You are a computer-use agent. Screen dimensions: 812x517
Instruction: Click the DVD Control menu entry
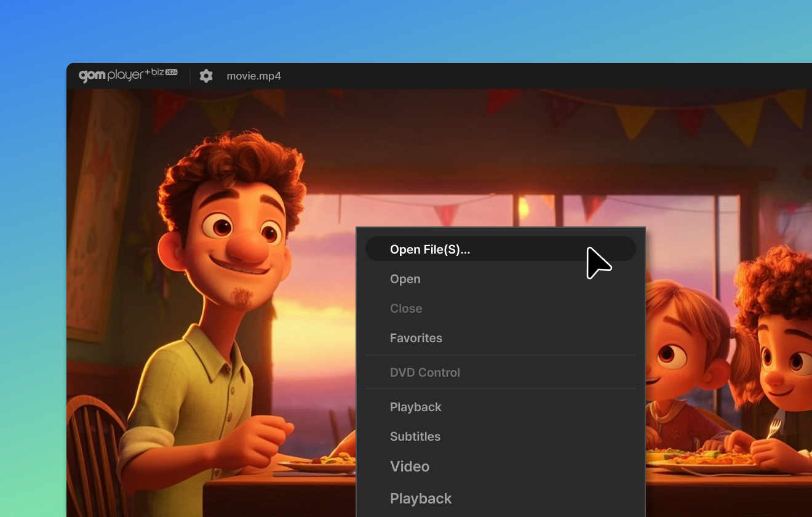(x=425, y=372)
